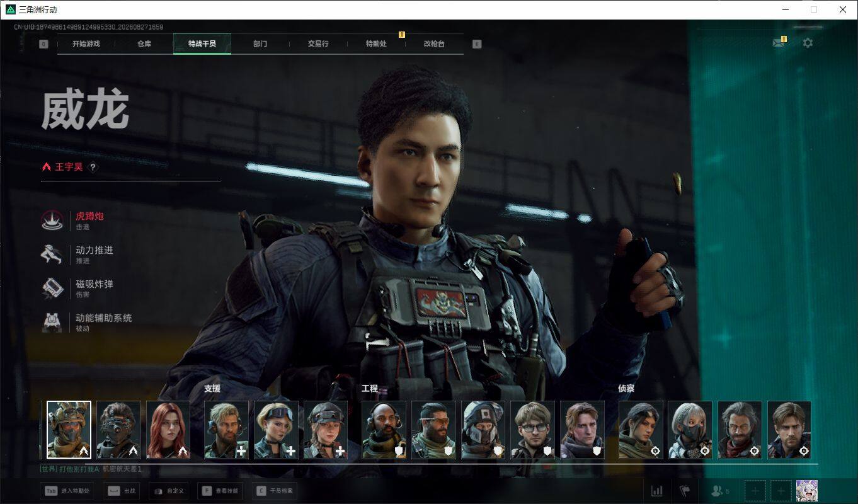858x504 pixels.
Task: Pick the fully masked helmeted engineer operator
Action: pyautogui.click(x=483, y=430)
